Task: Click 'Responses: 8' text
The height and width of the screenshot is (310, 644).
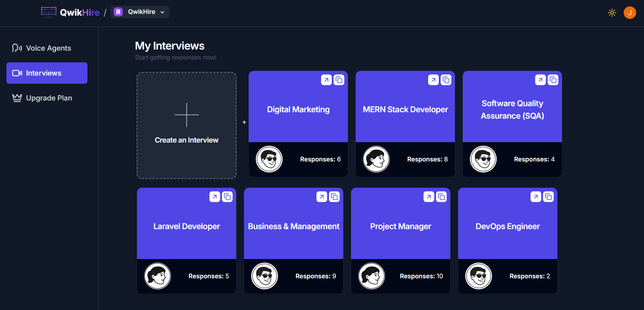Action: click(x=427, y=159)
